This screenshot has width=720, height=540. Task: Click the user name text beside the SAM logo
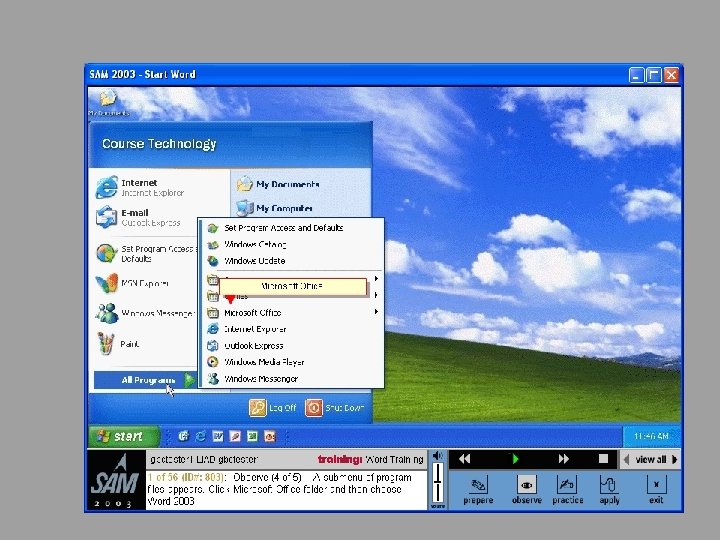[203, 459]
